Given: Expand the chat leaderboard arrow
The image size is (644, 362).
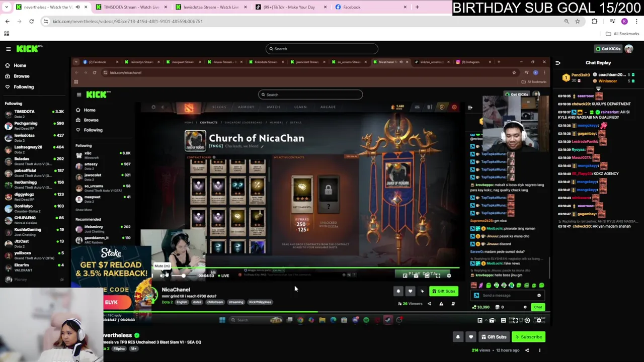Looking at the screenshot, I should click(598, 88).
